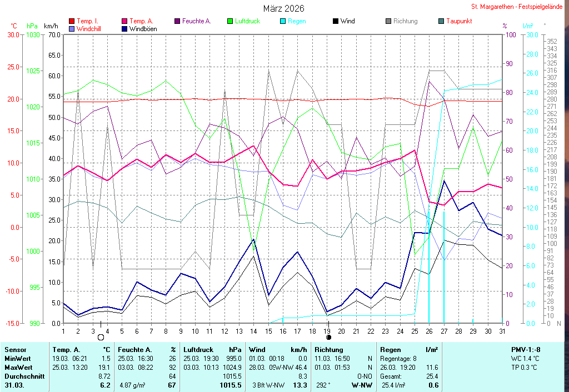Click day 26 on the x-axis
This screenshot has height=392, width=569.
point(429,331)
